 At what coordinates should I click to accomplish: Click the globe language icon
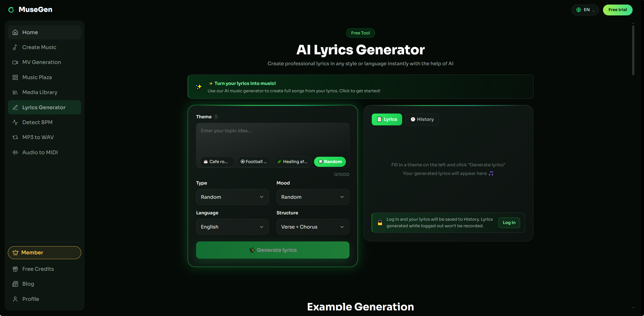(578, 10)
